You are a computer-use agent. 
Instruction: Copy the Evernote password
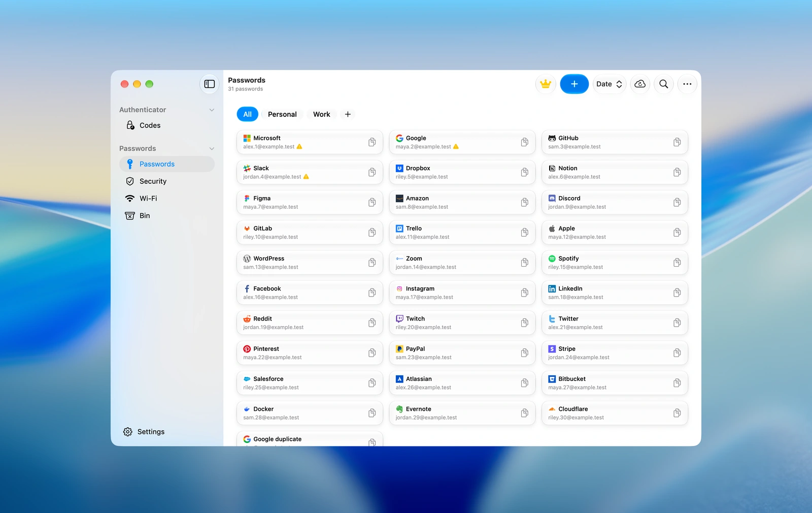(525, 413)
